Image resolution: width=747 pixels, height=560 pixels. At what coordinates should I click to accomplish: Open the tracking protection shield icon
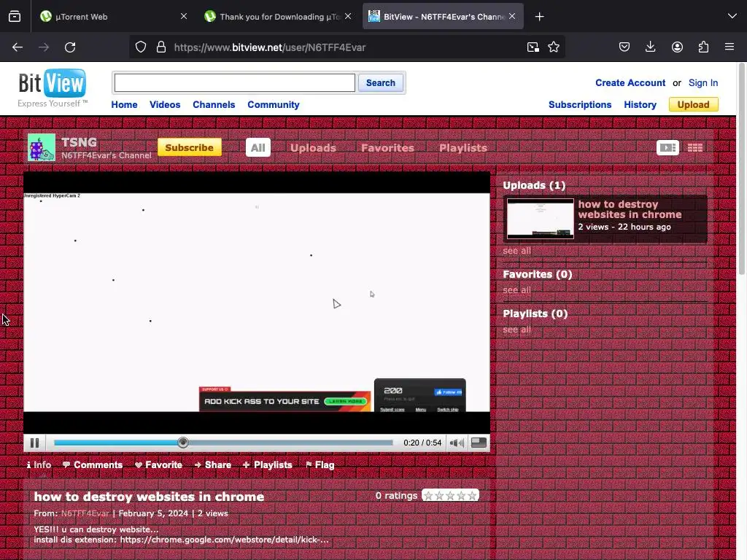click(x=141, y=47)
